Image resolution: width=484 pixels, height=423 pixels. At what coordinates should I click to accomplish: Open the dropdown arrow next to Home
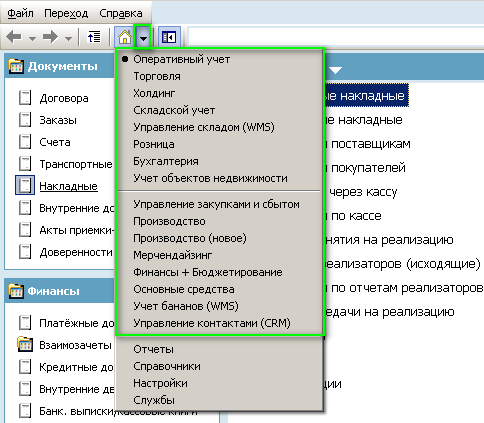point(143,37)
